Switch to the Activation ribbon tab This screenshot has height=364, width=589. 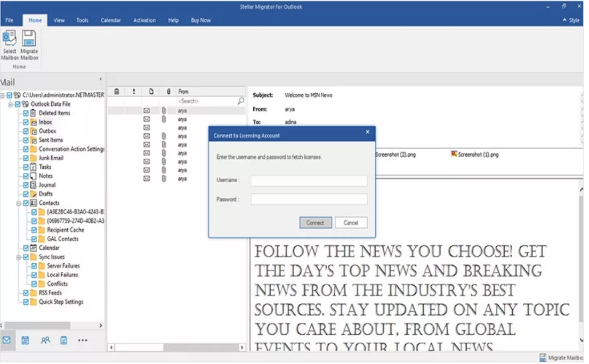[x=144, y=20]
